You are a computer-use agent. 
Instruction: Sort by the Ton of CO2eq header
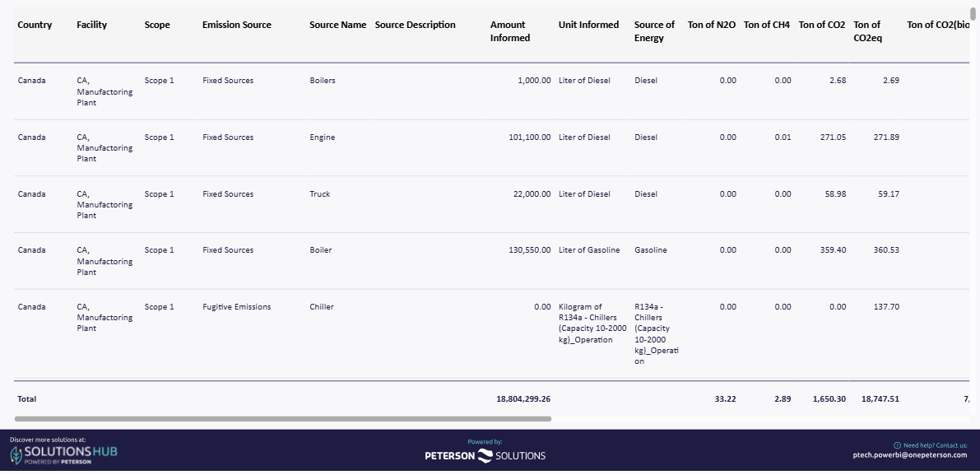pyautogui.click(x=867, y=31)
